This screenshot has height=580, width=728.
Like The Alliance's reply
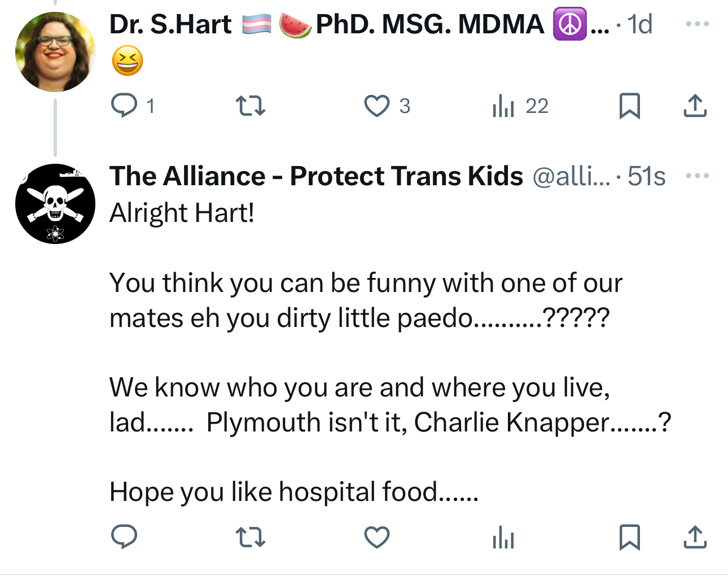click(376, 537)
